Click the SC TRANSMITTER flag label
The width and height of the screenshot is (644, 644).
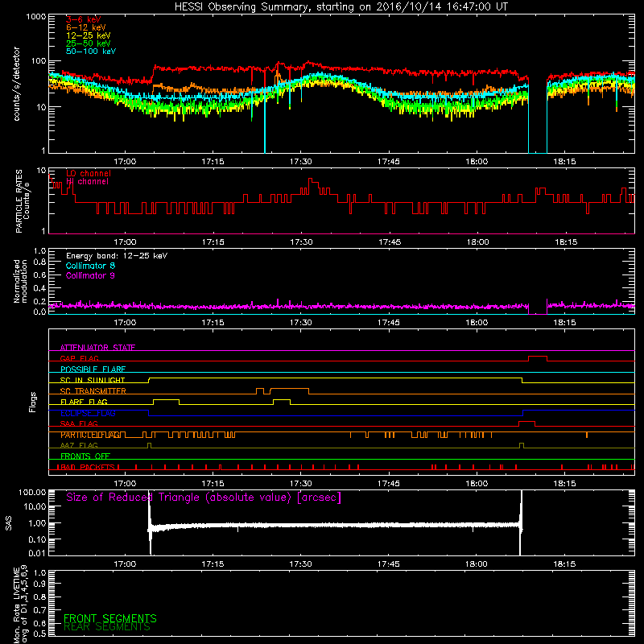click(x=93, y=391)
